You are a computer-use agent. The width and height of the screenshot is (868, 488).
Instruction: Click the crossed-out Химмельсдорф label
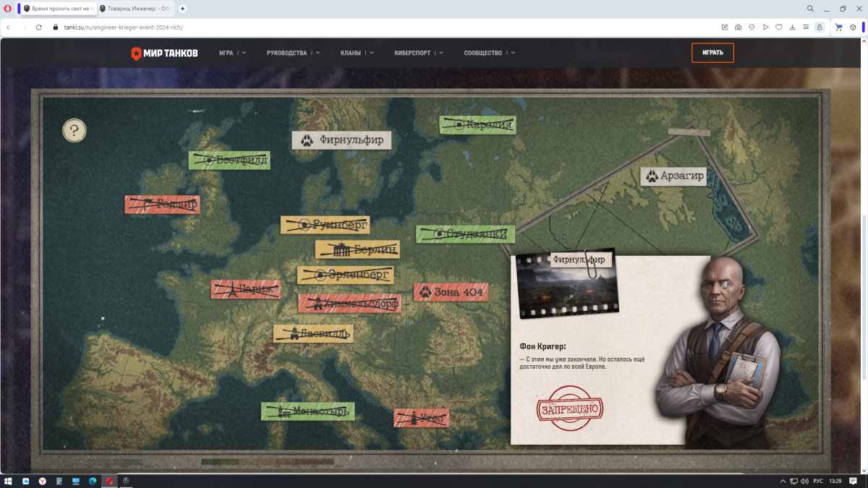pos(349,304)
